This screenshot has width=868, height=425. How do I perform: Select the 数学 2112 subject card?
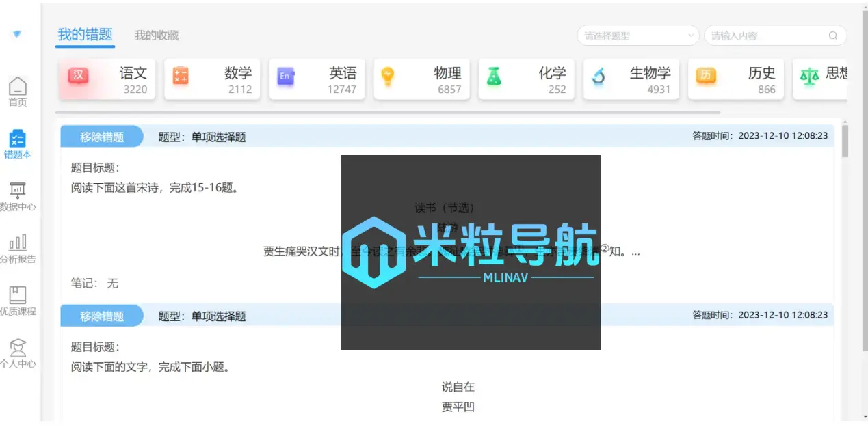coord(212,79)
